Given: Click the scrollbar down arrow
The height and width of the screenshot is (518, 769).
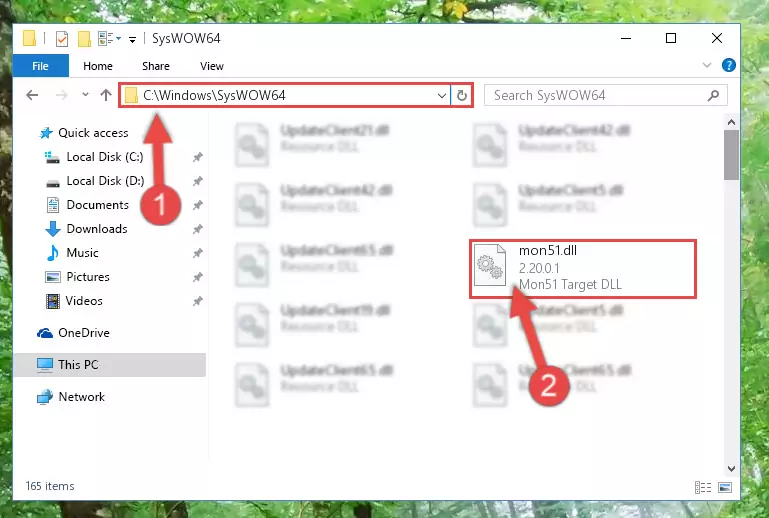Looking at the screenshot, I should pyautogui.click(x=731, y=469).
